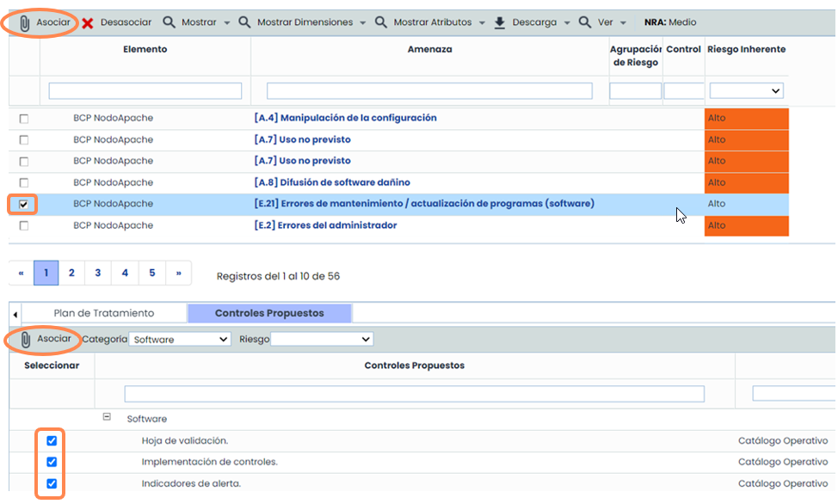Click the Descarga download arrow icon

[500, 22]
